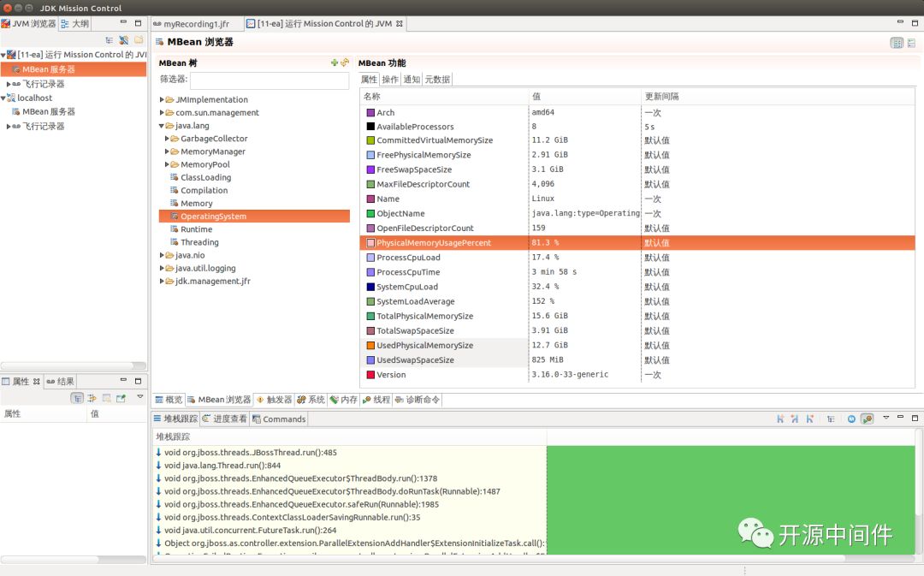Switch to the 通知 notifications tab
The height and width of the screenshot is (576, 924).
412,79
